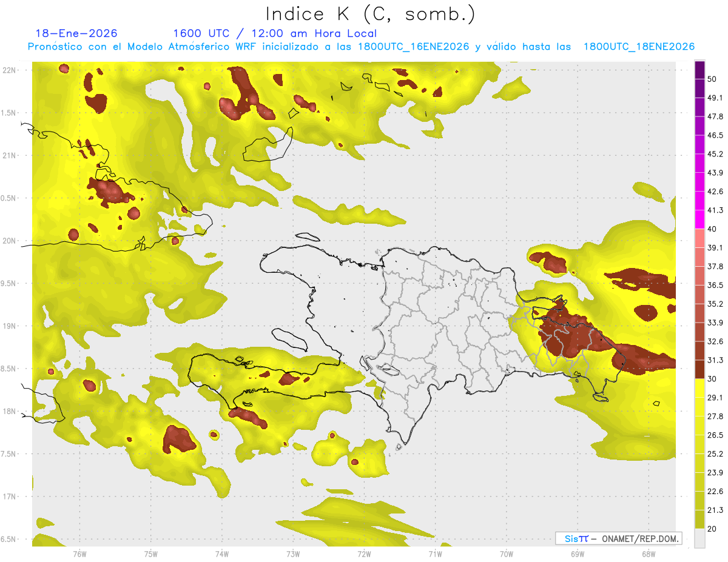Click the latitude label "19N"
Viewport: 728px width, 562px height.
[10, 326]
